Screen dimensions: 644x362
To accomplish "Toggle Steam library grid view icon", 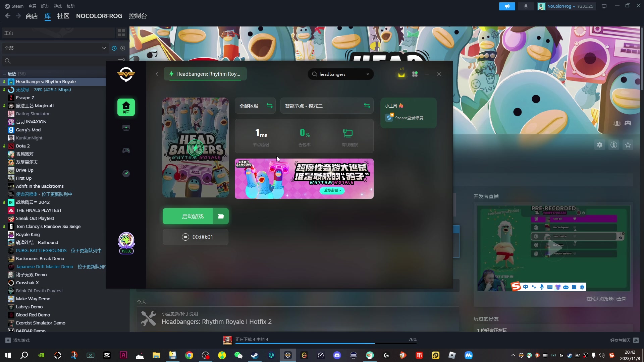I will coord(121,33).
